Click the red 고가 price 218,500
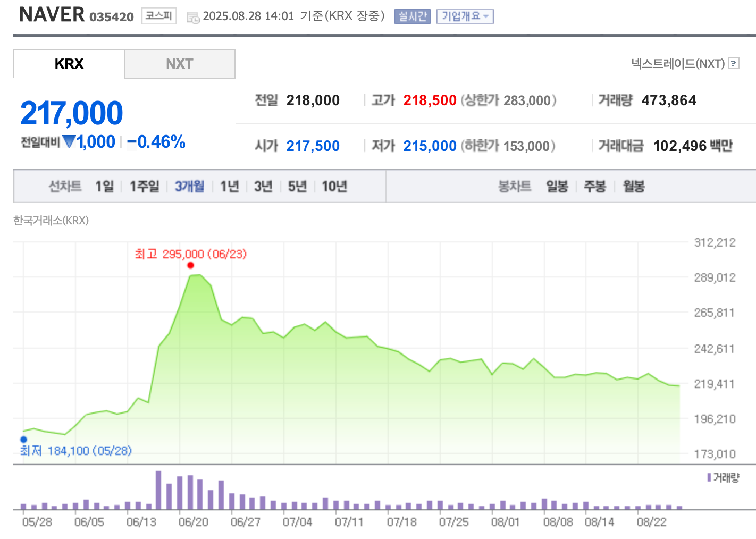The width and height of the screenshot is (756, 539). coord(429,100)
